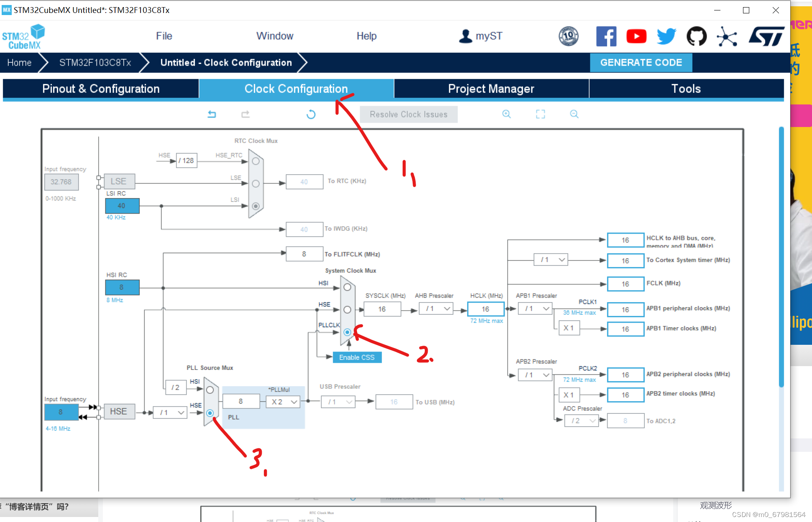Click the ST community network icon
Viewport: 812px width, 522px height.
tap(727, 36)
